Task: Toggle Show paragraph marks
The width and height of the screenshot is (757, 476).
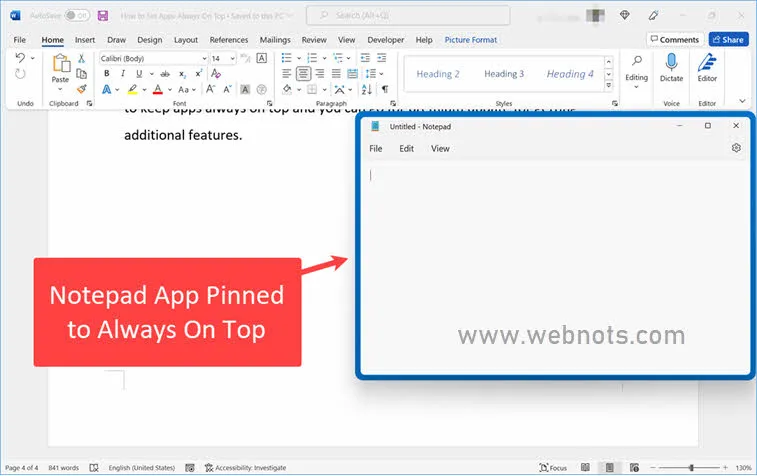Action: click(x=385, y=89)
